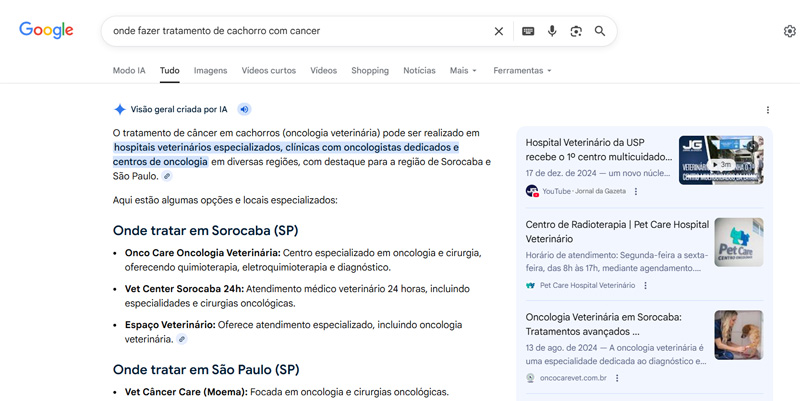Go to the Shopping tab
This screenshot has height=401, width=800.
(370, 70)
